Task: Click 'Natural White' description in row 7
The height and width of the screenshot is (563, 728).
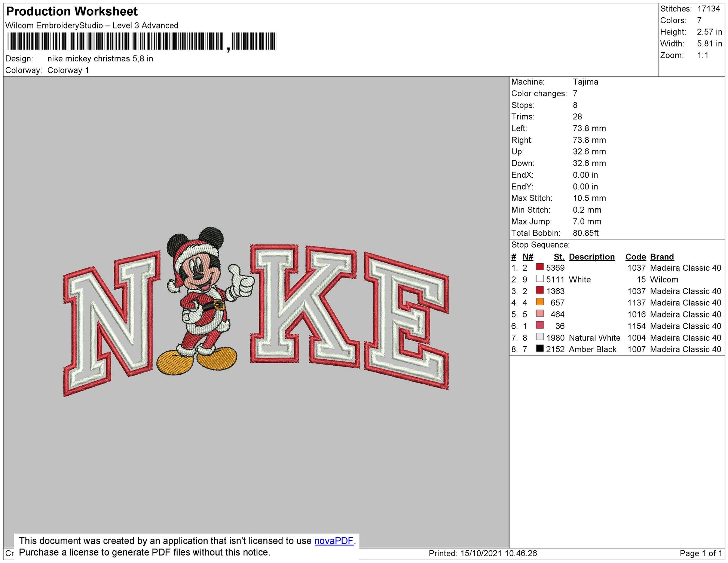Action: 594,338
